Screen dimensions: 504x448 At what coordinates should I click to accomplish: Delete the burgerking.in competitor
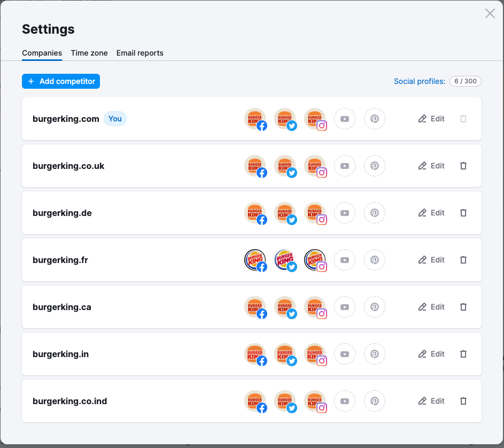[x=463, y=354]
